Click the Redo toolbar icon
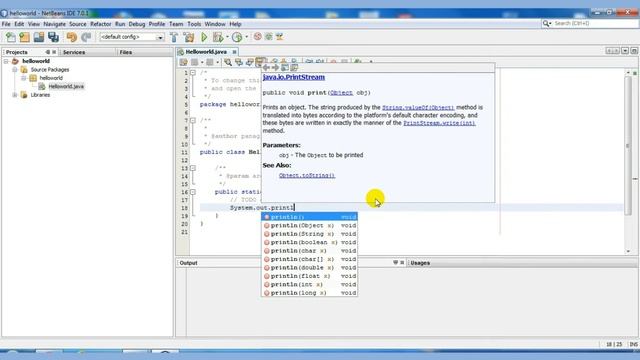 pyautogui.click(x=86, y=37)
